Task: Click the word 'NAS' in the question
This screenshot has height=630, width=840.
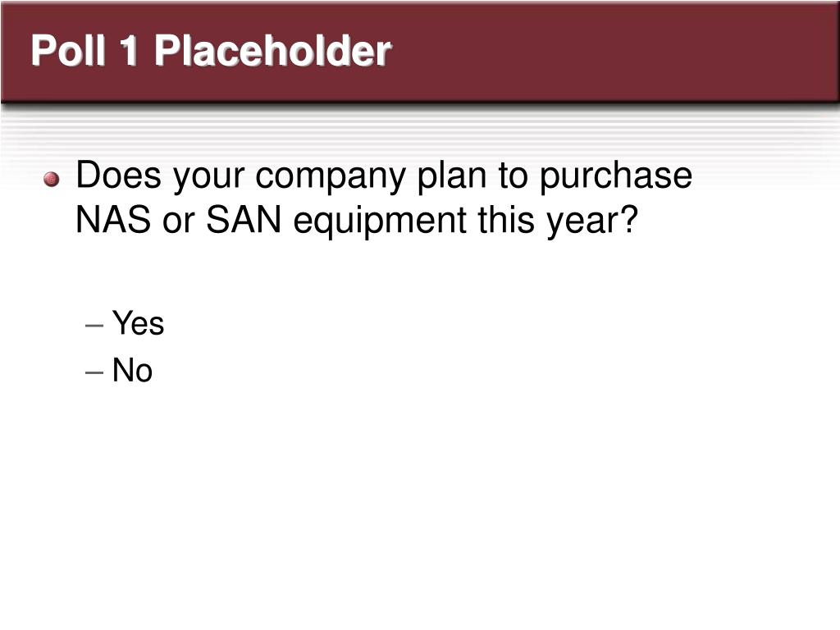Action: tap(113, 220)
